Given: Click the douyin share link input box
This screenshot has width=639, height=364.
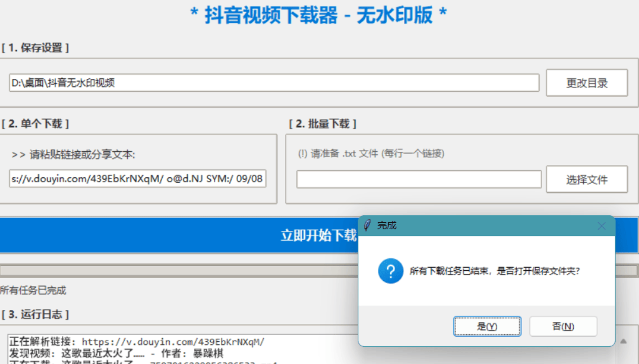Looking at the screenshot, I should coord(137,179).
